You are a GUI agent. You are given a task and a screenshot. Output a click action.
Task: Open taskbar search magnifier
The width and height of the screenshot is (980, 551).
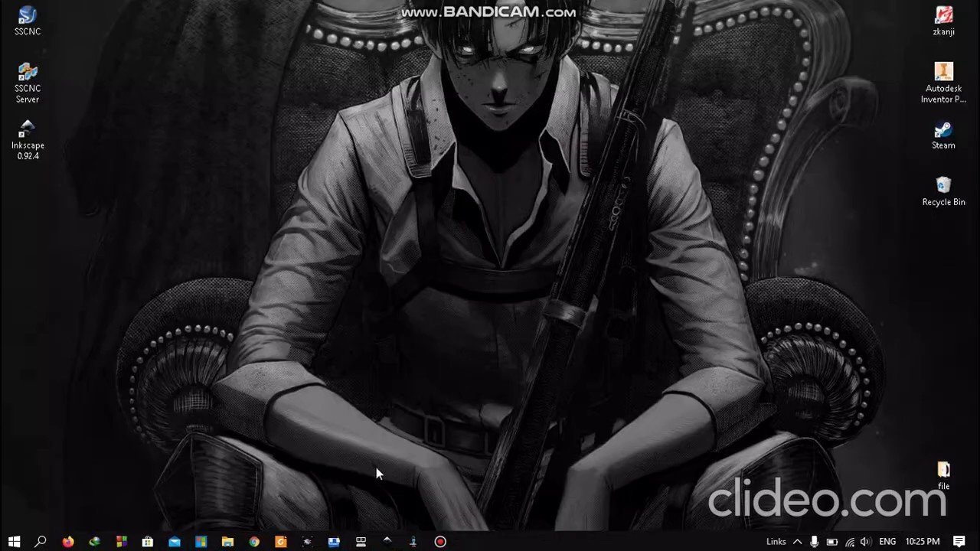pos(41,541)
